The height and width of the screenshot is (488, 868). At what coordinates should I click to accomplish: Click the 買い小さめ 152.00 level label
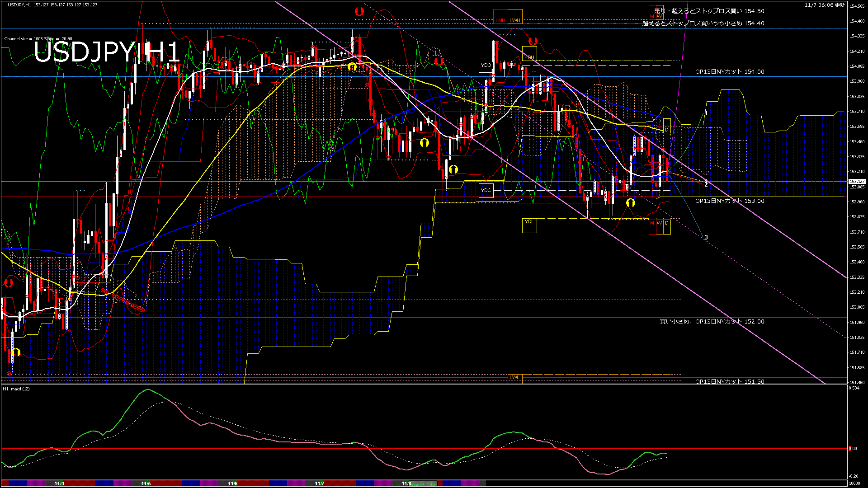click(712, 321)
